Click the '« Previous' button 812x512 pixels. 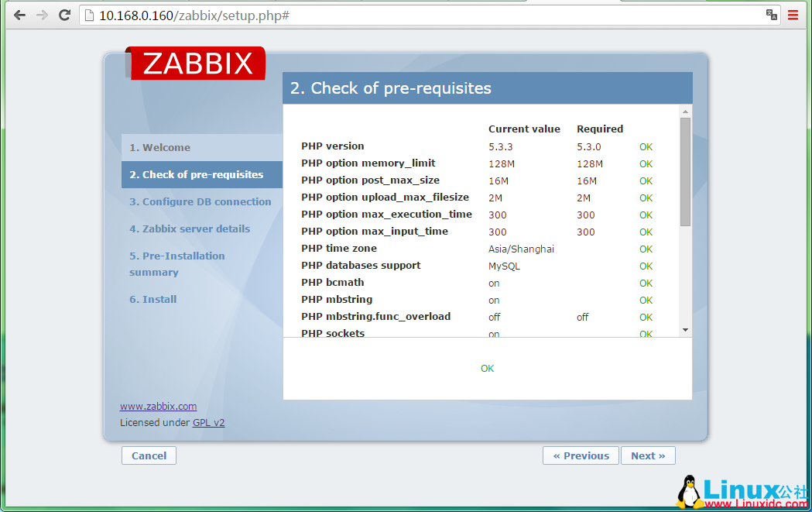(x=581, y=455)
